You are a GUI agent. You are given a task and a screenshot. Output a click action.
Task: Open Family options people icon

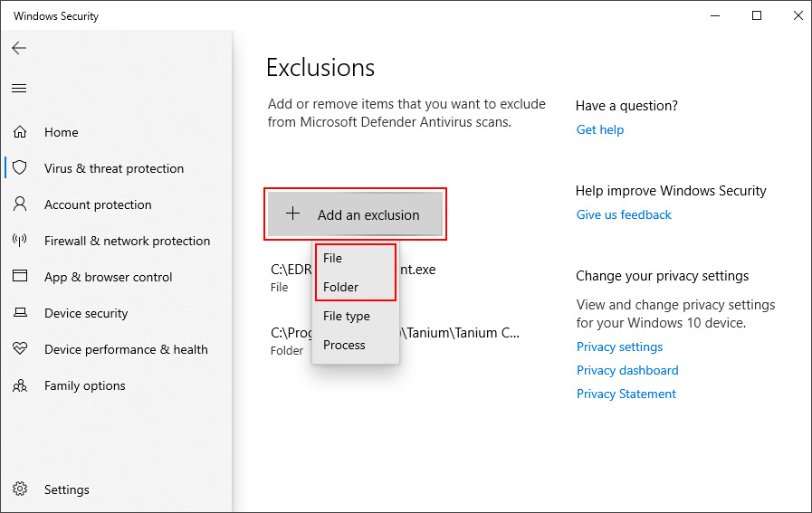click(x=20, y=385)
